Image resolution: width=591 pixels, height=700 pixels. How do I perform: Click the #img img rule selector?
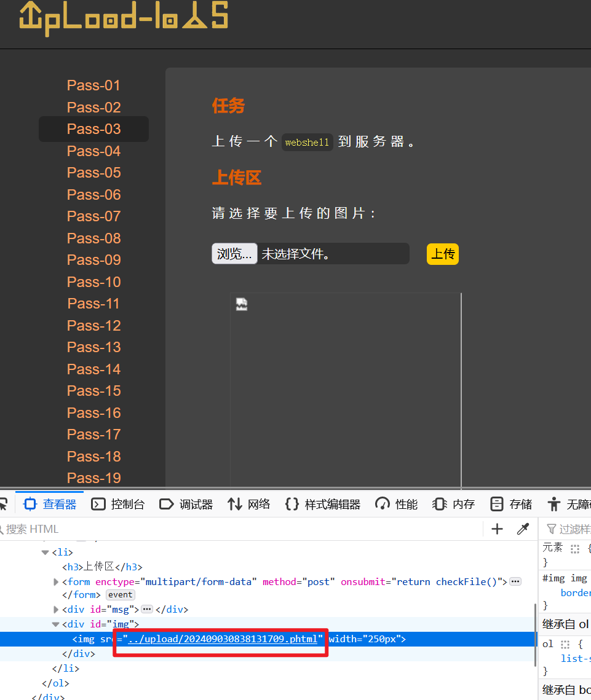565,578
